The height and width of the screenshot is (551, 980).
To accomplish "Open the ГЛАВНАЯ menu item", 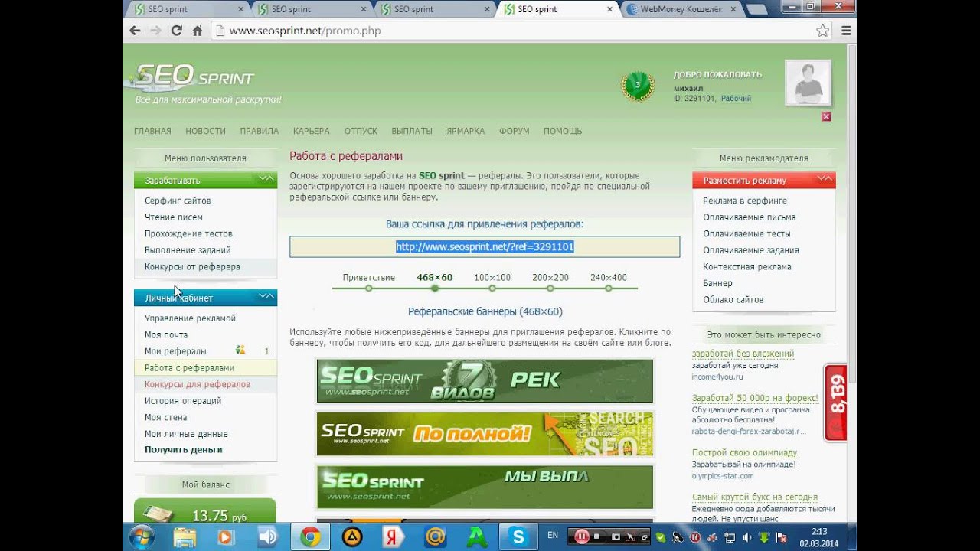I will pyautogui.click(x=152, y=131).
